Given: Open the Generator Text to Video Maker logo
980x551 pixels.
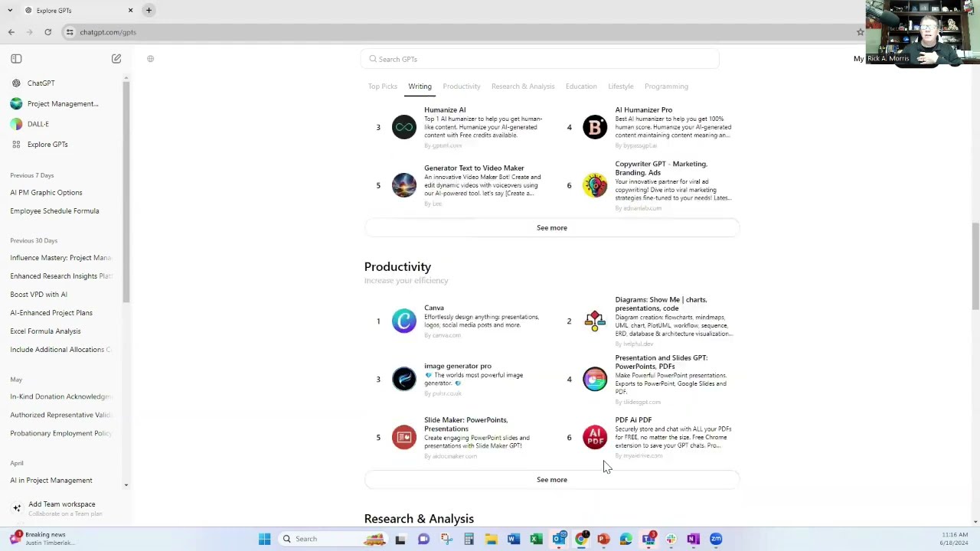Looking at the screenshot, I should [x=403, y=185].
